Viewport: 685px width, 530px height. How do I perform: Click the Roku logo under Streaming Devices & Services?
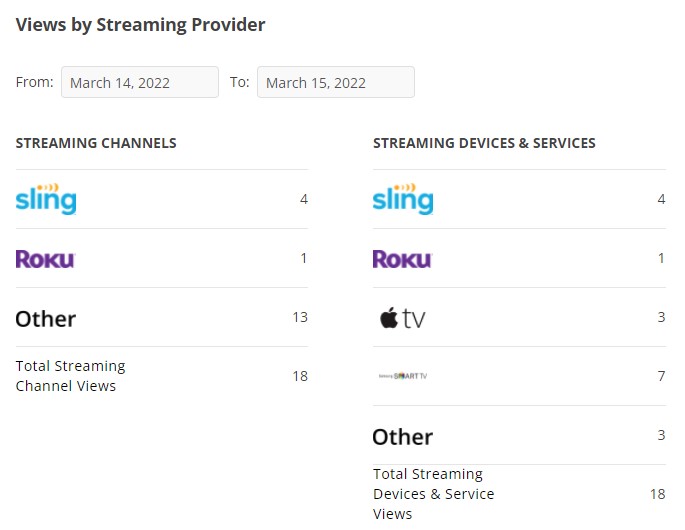(402, 259)
